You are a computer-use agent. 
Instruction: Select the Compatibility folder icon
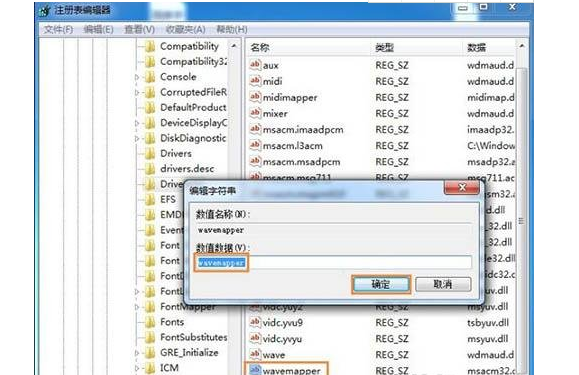coord(150,47)
